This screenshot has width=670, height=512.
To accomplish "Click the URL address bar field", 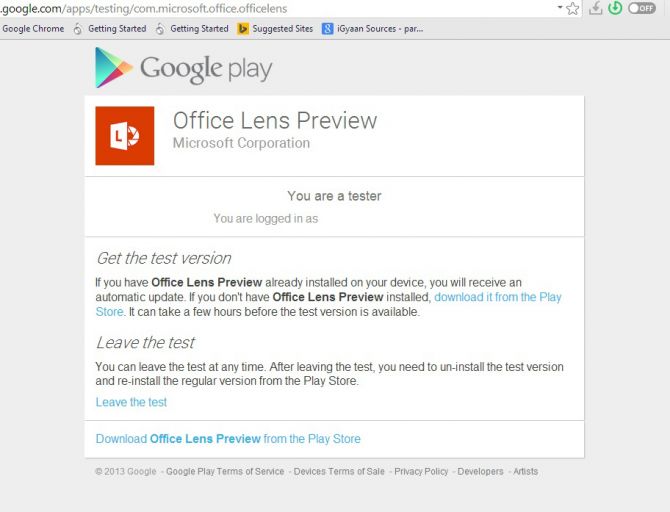I will (x=280, y=8).
